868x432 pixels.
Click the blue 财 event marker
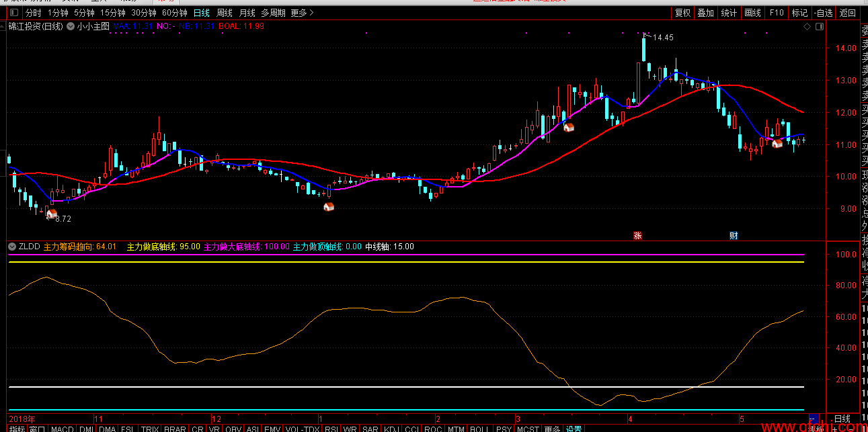(x=734, y=235)
